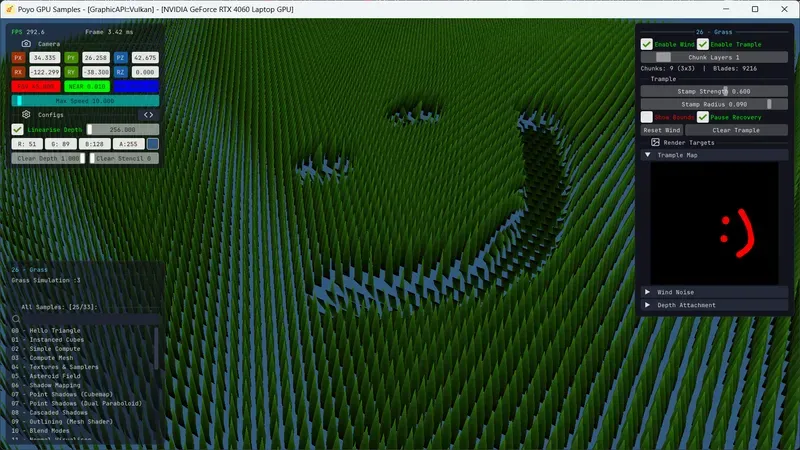Click the Clear Trample button
This screenshot has height=450, width=800.
(x=736, y=130)
